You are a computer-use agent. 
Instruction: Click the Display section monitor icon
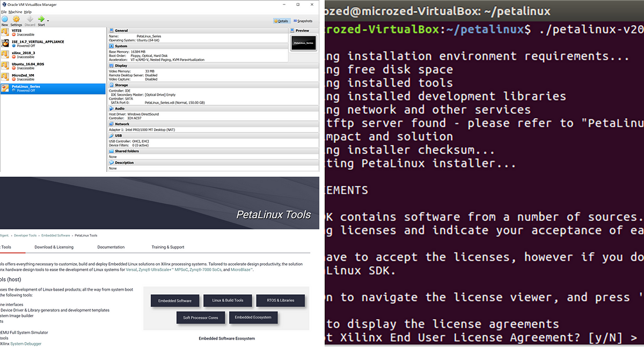pyautogui.click(x=111, y=66)
